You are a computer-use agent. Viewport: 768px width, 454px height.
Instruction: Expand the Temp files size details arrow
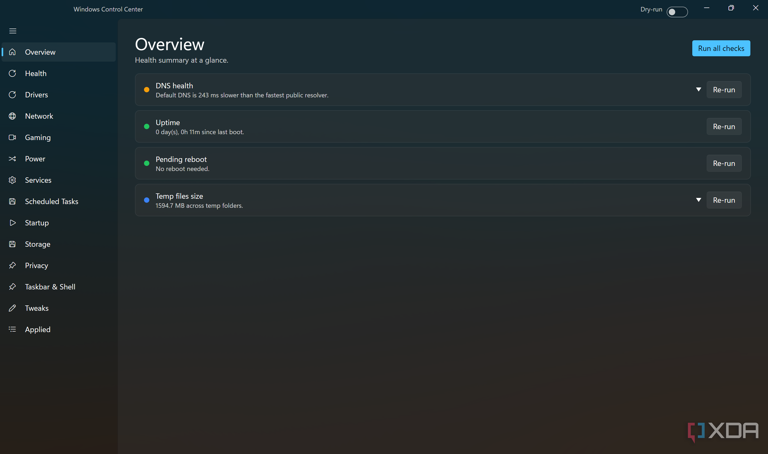point(698,200)
